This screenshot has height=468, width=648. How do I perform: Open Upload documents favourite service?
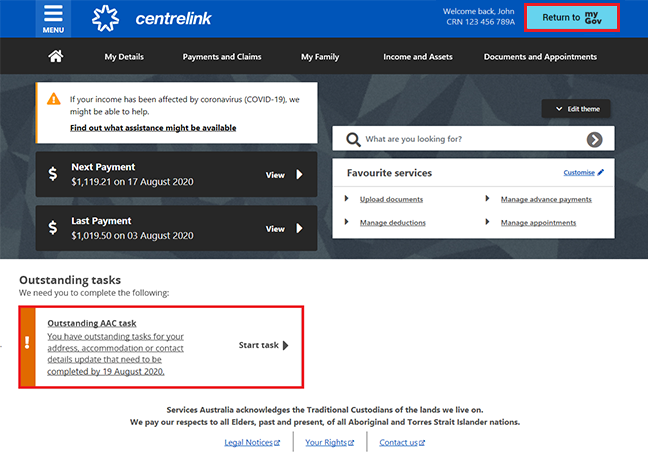coord(391,199)
